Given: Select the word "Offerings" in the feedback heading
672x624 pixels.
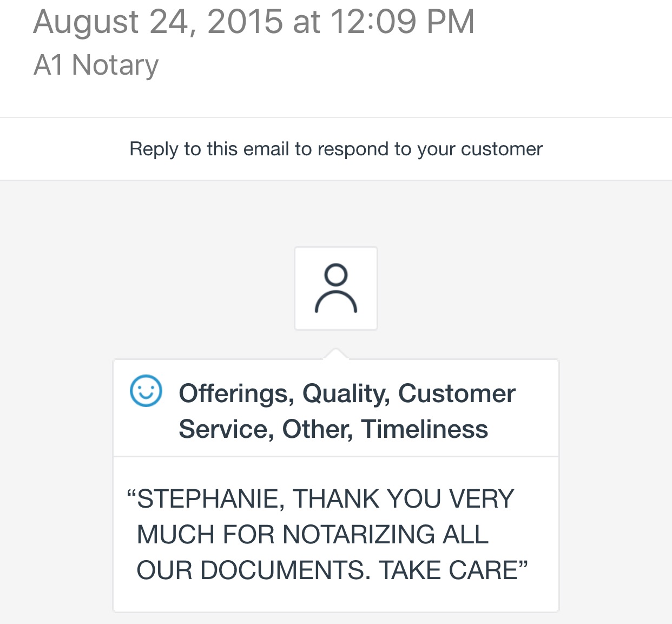Looking at the screenshot, I should tap(236, 393).
